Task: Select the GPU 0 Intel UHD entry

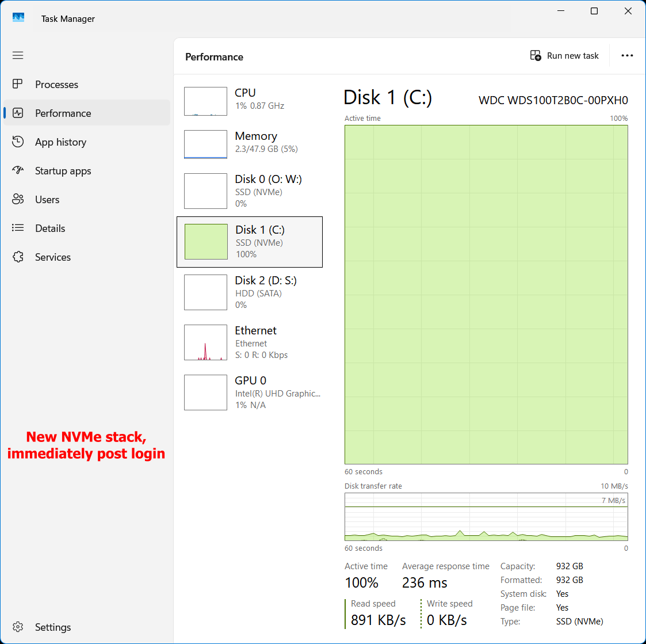Action: [x=250, y=393]
